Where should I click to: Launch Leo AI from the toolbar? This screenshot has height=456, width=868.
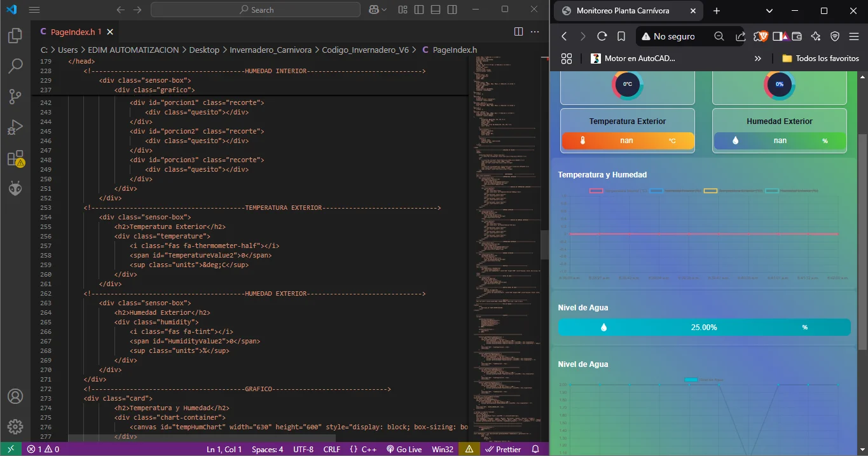click(x=815, y=36)
